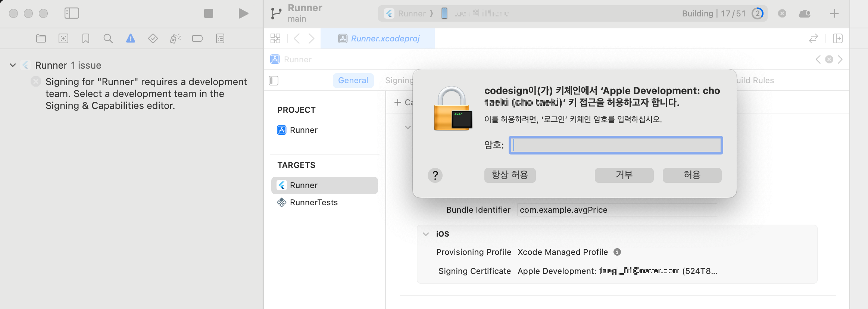Image resolution: width=868 pixels, height=309 pixels.
Task: Select the Issue navigator warning icon
Action: point(131,38)
